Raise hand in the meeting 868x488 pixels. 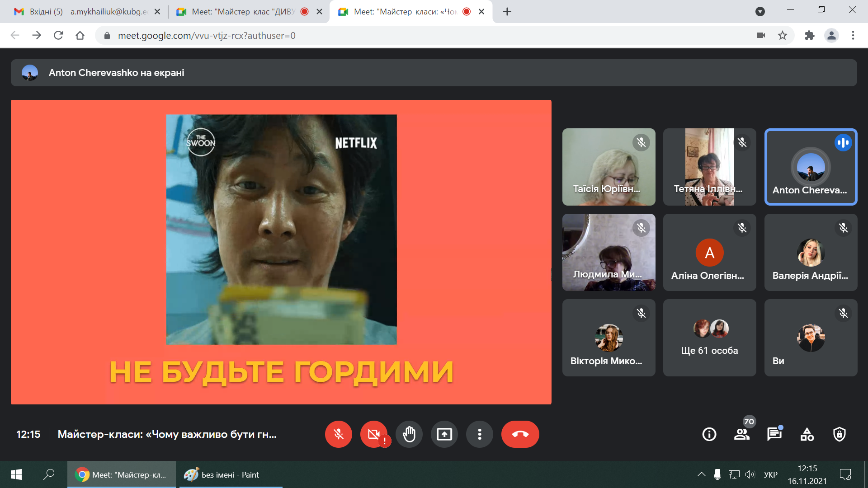(409, 434)
